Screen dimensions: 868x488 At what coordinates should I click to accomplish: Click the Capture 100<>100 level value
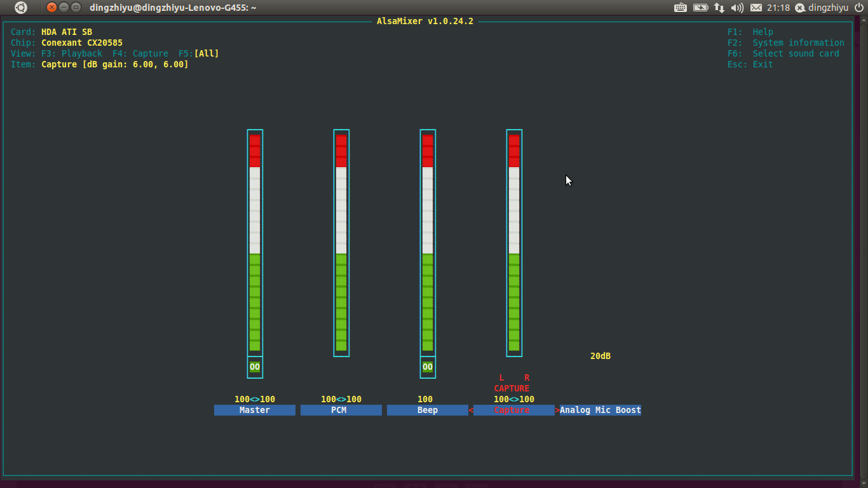(514, 400)
